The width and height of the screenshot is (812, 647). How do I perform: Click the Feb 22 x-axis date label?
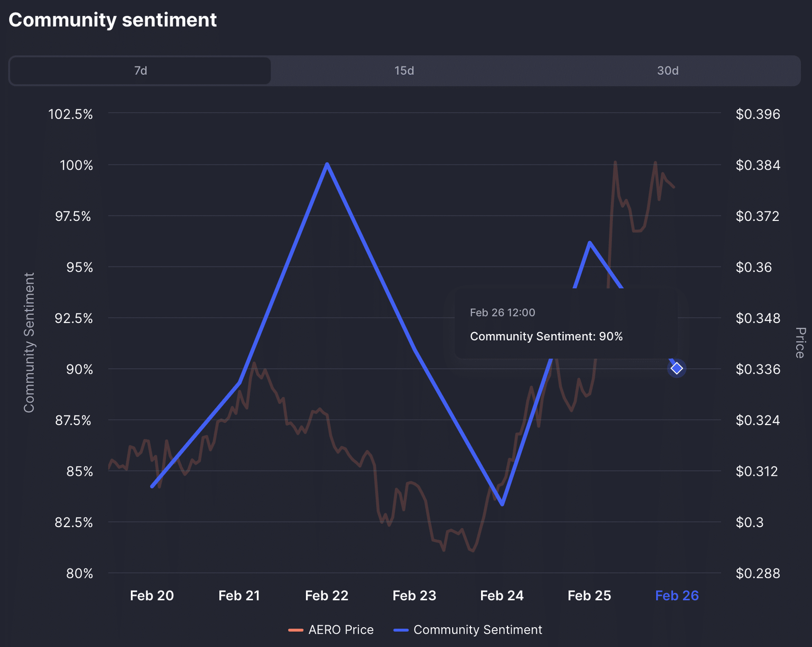[x=327, y=596]
